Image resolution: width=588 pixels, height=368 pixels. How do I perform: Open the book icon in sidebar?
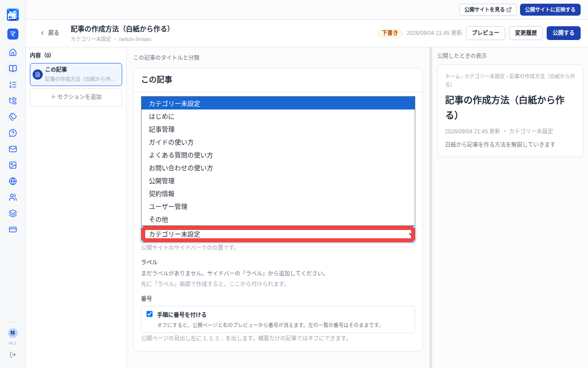[13, 69]
